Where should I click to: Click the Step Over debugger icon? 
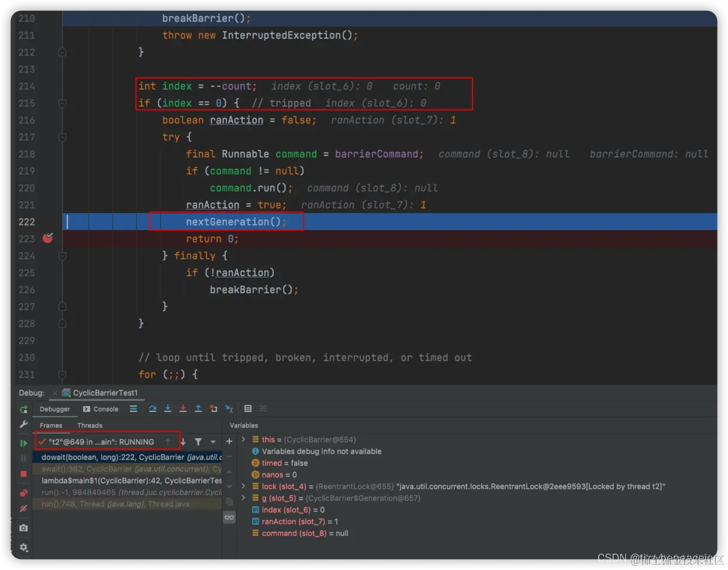tap(153, 408)
